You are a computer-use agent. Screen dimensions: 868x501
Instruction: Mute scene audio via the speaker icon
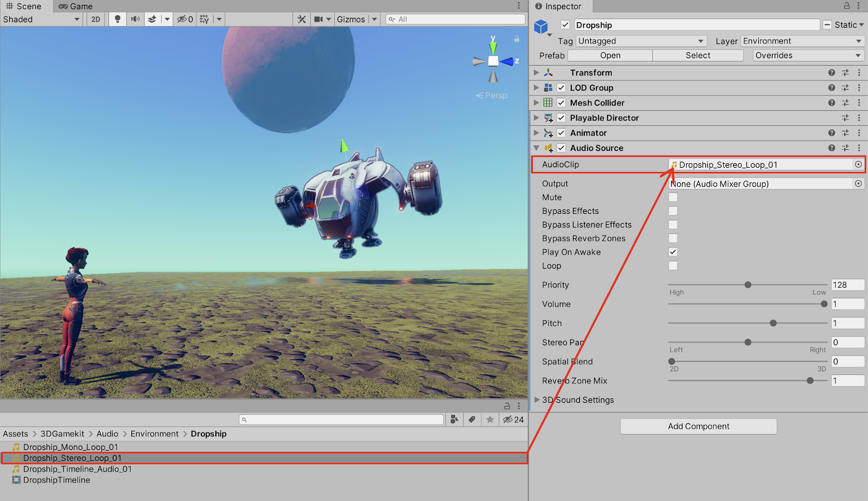click(x=135, y=19)
